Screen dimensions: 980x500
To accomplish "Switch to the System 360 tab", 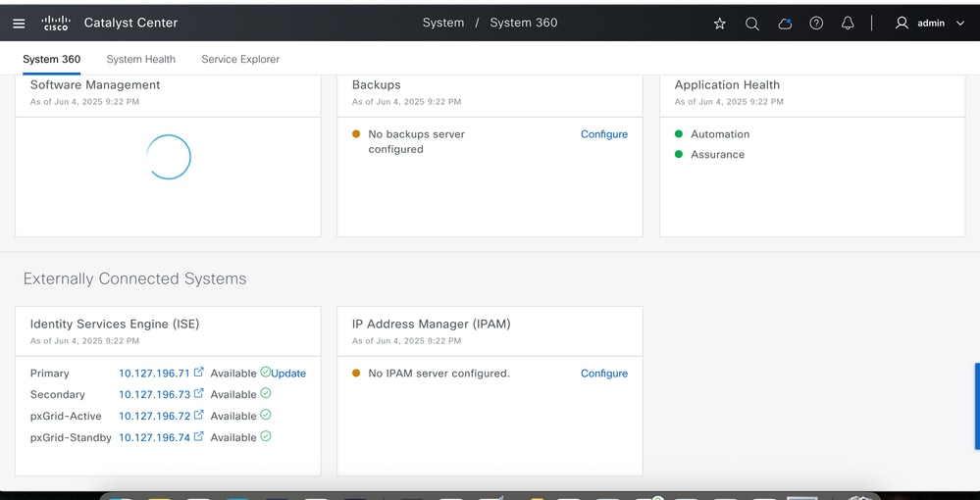I will tap(51, 60).
